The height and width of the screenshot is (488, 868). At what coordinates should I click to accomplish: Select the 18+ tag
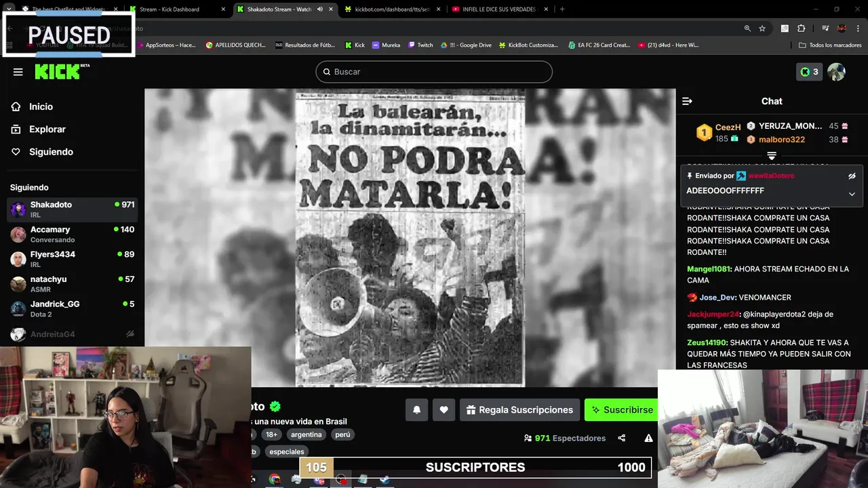(x=271, y=434)
